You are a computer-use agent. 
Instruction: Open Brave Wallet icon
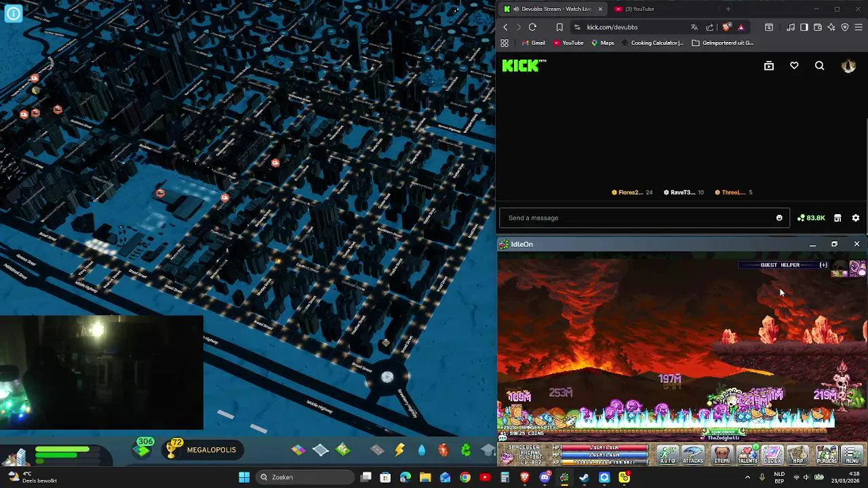click(818, 27)
